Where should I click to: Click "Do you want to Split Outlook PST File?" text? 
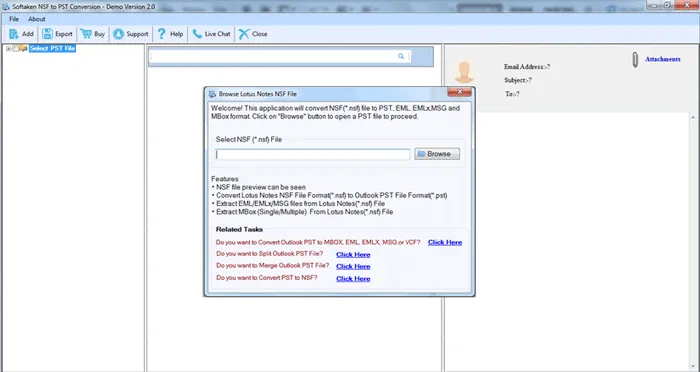[270, 254]
